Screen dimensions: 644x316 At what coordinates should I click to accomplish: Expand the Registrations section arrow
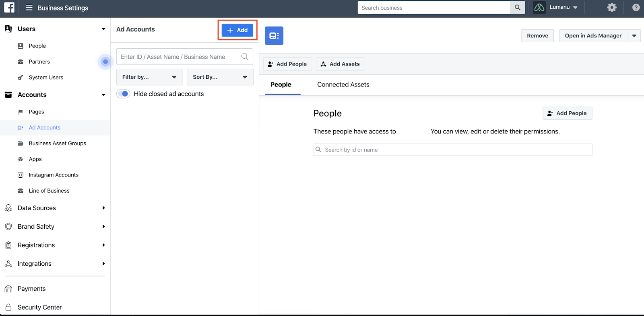(103, 245)
